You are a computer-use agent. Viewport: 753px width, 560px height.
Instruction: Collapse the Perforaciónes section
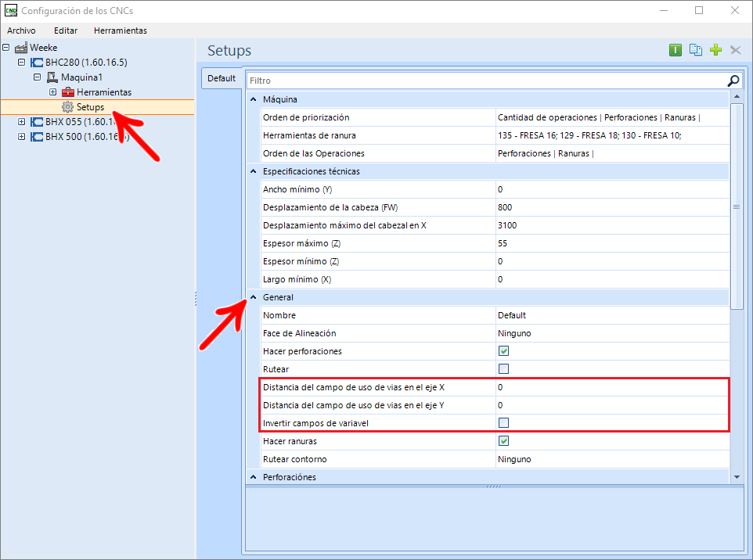[253, 477]
